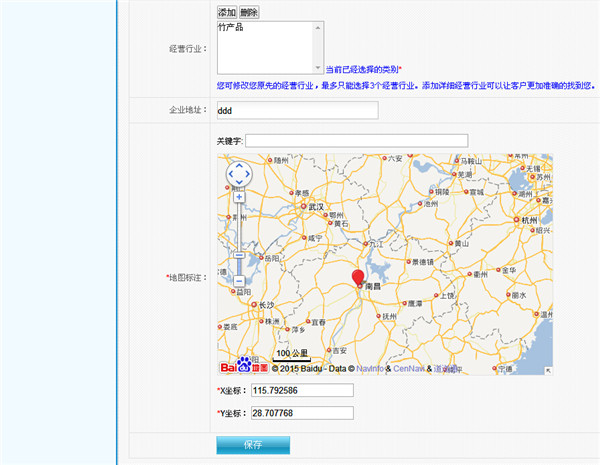Expand the overview map corner arrow
600x465 pixels.
coord(547,370)
